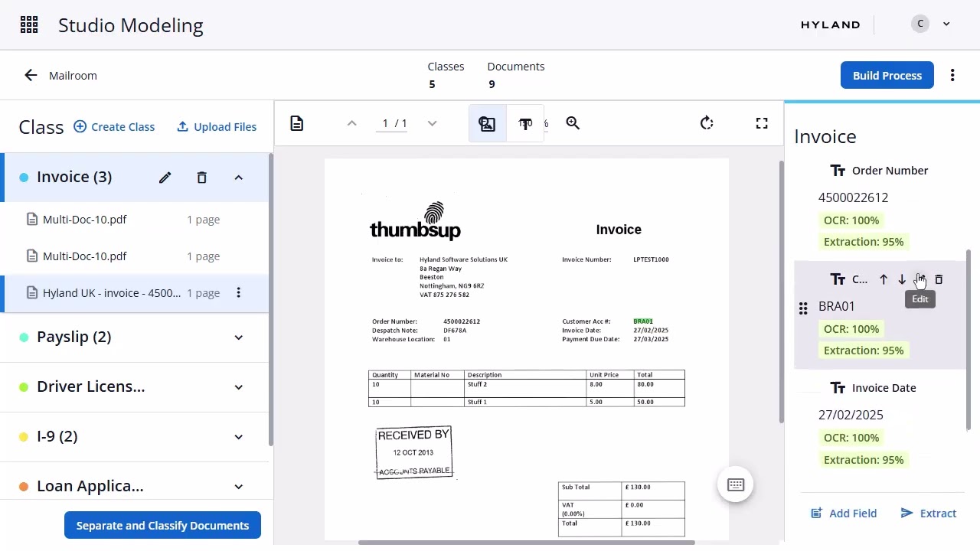Open the project options kebab menu
Viewport: 980px width, 551px height.
click(952, 75)
